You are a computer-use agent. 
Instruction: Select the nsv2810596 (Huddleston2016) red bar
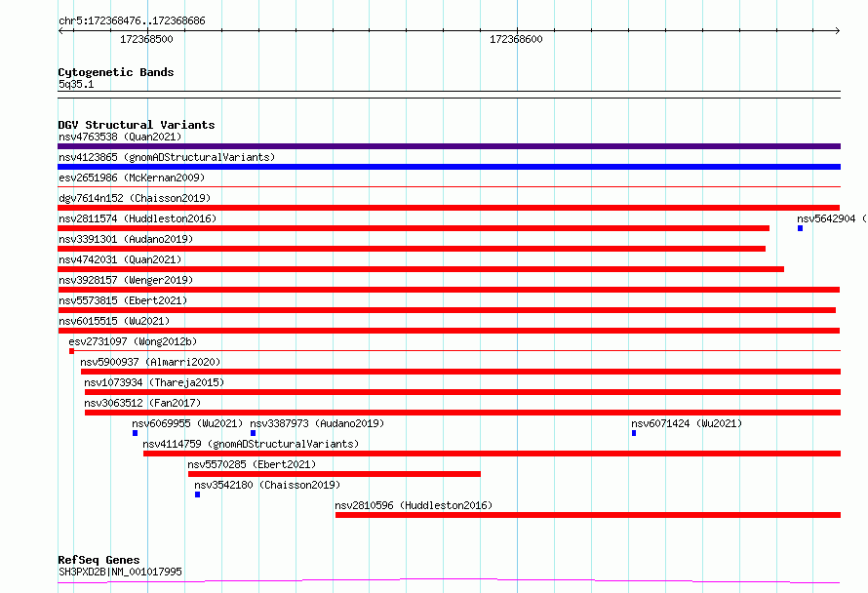point(588,515)
